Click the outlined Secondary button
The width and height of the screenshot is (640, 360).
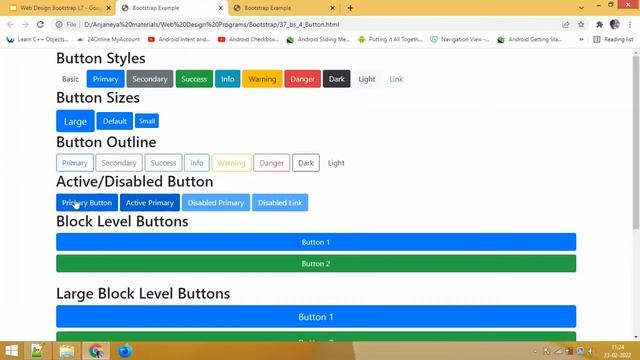pos(119,163)
